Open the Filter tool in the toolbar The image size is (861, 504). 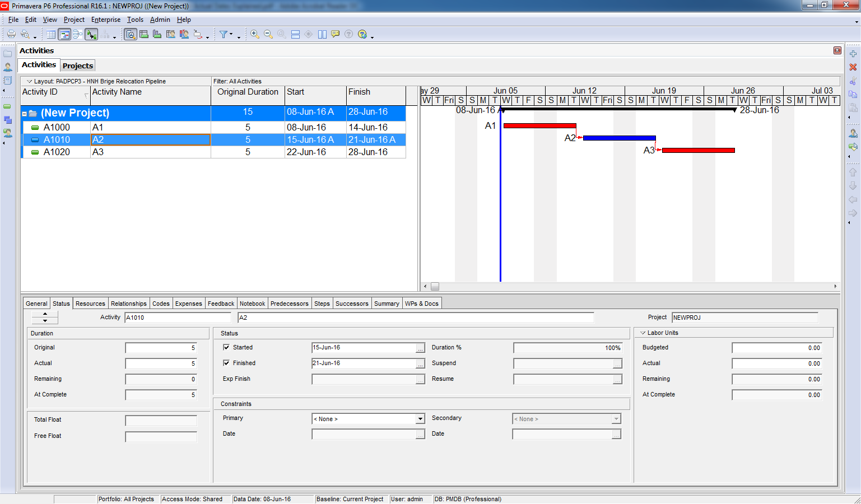tap(224, 34)
